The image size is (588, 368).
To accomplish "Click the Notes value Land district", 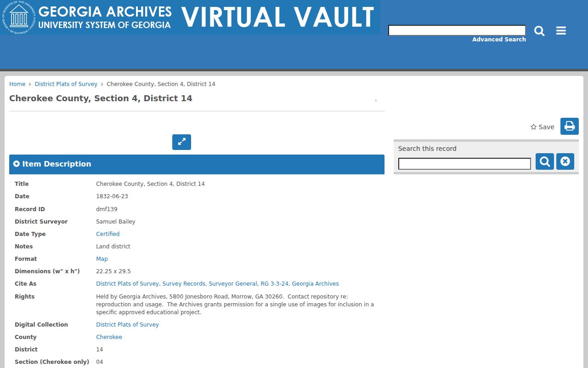I will [113, 247].
